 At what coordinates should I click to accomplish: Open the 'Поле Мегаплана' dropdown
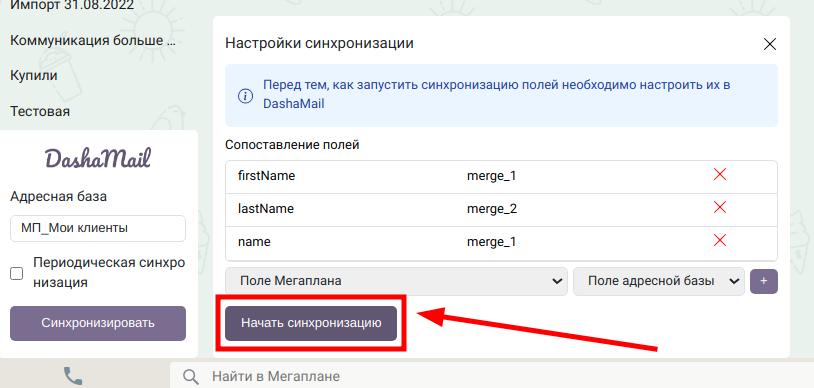(396, 281)
